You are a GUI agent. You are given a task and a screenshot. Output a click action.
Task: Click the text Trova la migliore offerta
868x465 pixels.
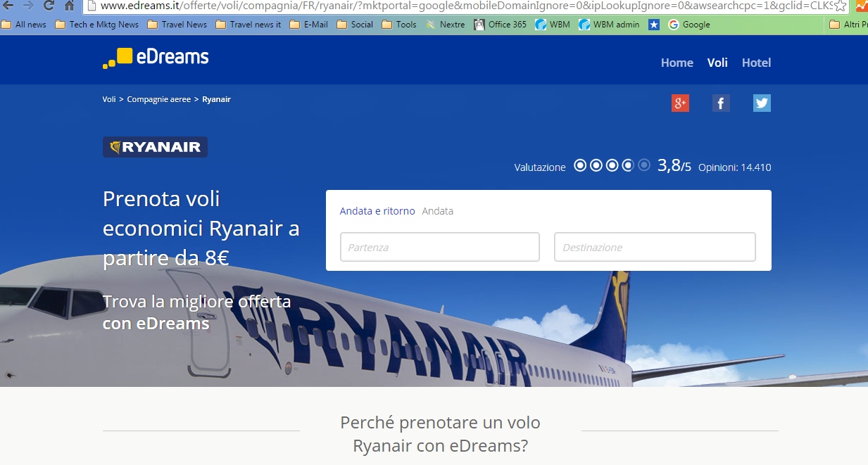point(197,302)
